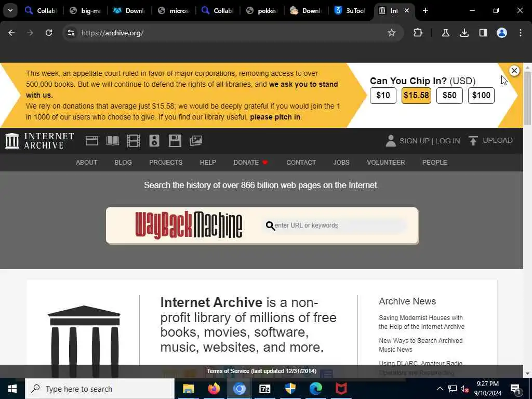
Task: Open the Audio speaker icon
Action: tap(154, 141)
